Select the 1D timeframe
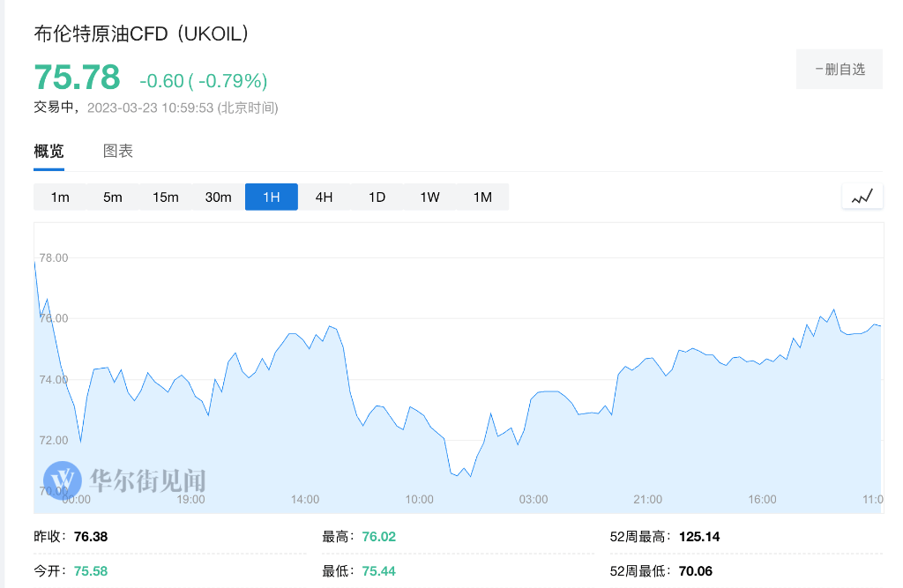This screenshot has width=903, height=588. 377,197
